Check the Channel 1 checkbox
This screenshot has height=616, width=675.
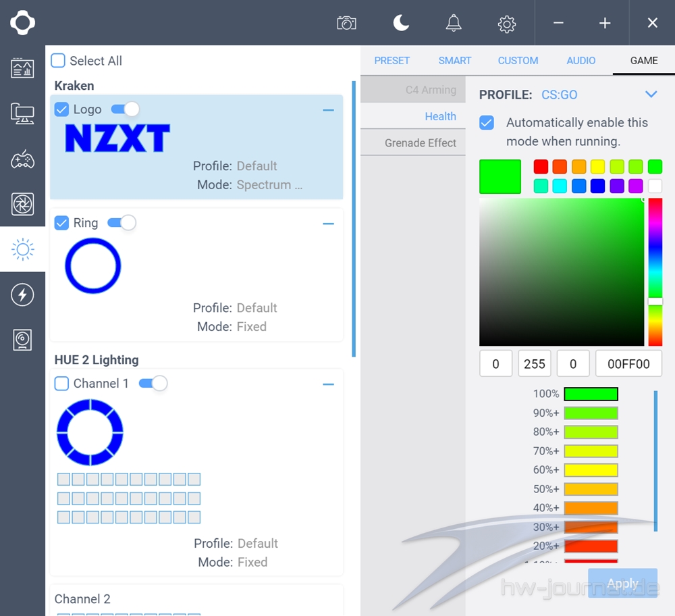(61, 384)
